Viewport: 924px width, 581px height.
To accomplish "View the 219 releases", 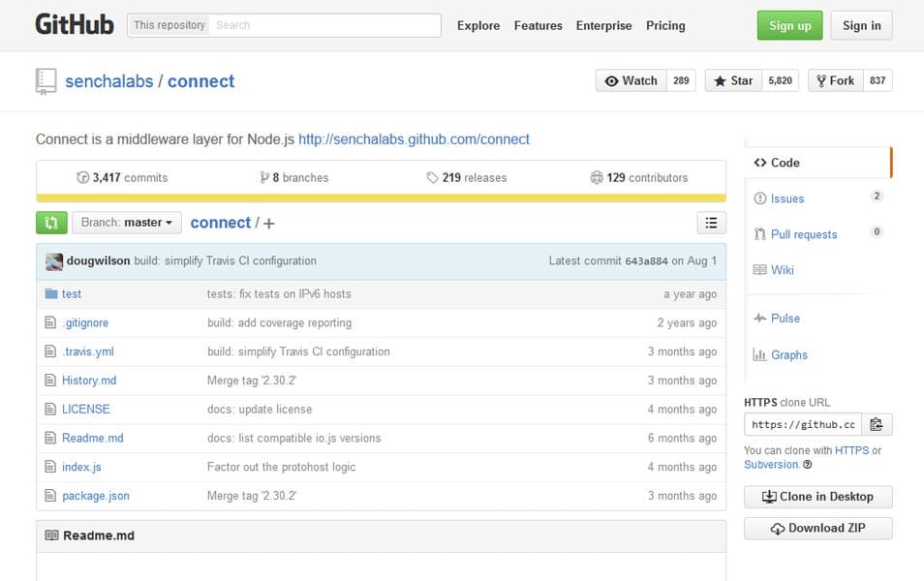I will click(x=467, y=178).
